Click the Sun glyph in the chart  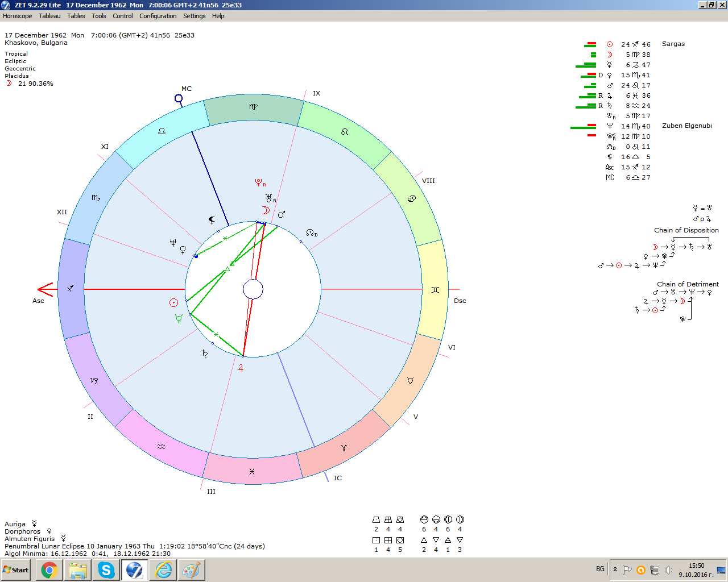click(x=174, y=302)
